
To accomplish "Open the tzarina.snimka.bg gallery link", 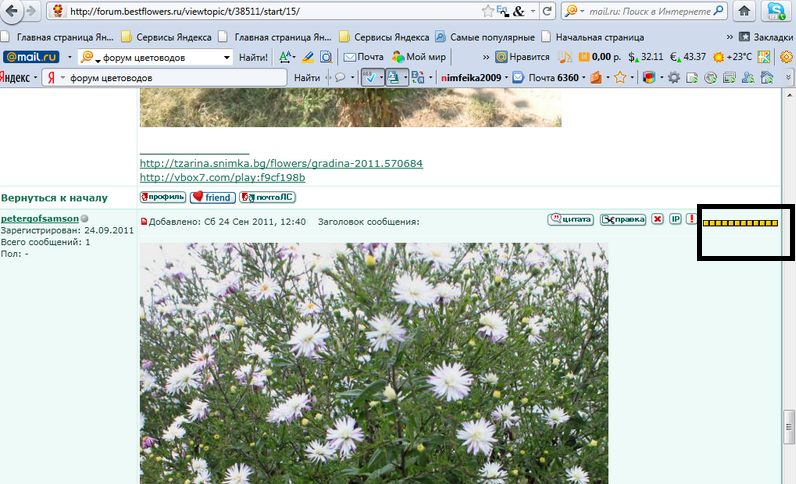I will pyautogui.click(x=281, y=163).
